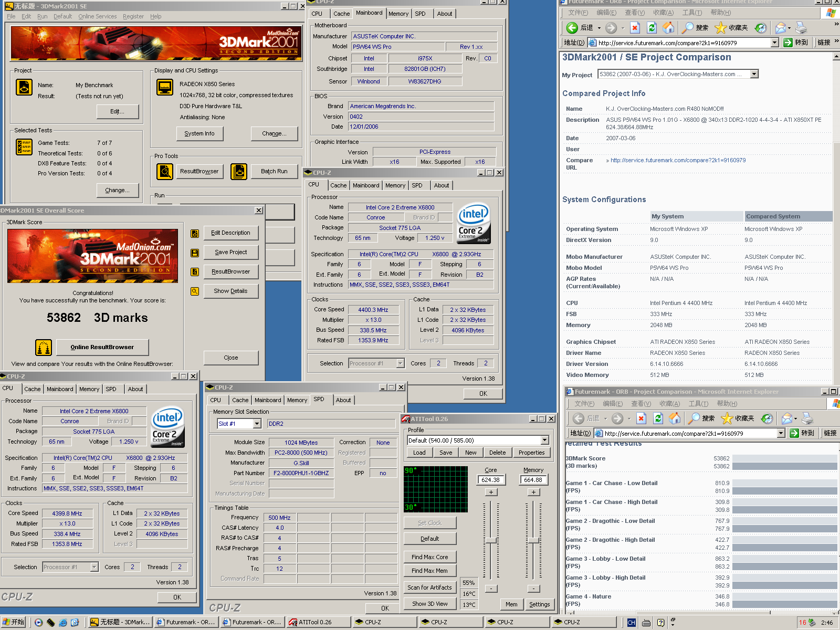Click Home icon in Project Comparison IE toolbar
The image size is (840, 630).
[668, 27]
